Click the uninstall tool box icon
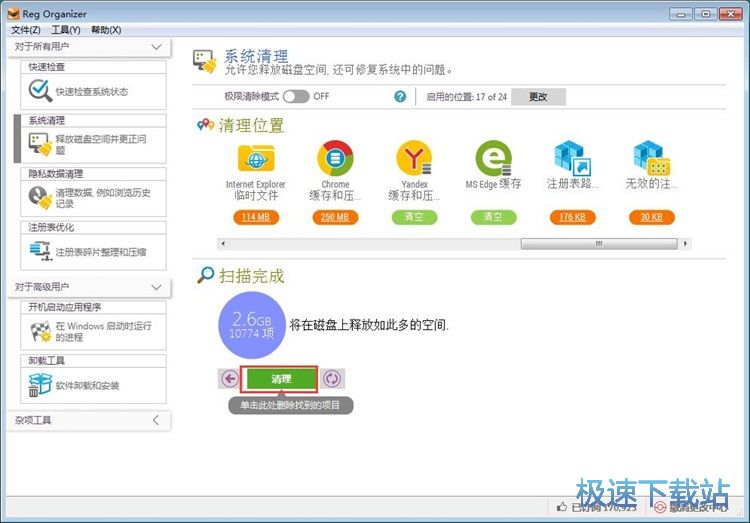The height and width of the screenshot is (523, 750). tap(40, 385)
